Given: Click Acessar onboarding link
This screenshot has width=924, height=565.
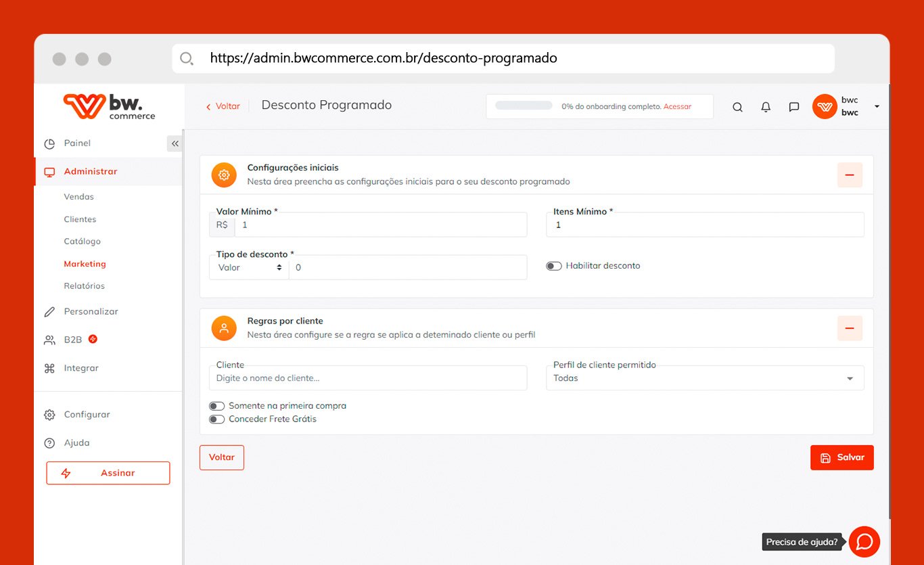Looking at the screenshot, I should (x=677, y=107).
